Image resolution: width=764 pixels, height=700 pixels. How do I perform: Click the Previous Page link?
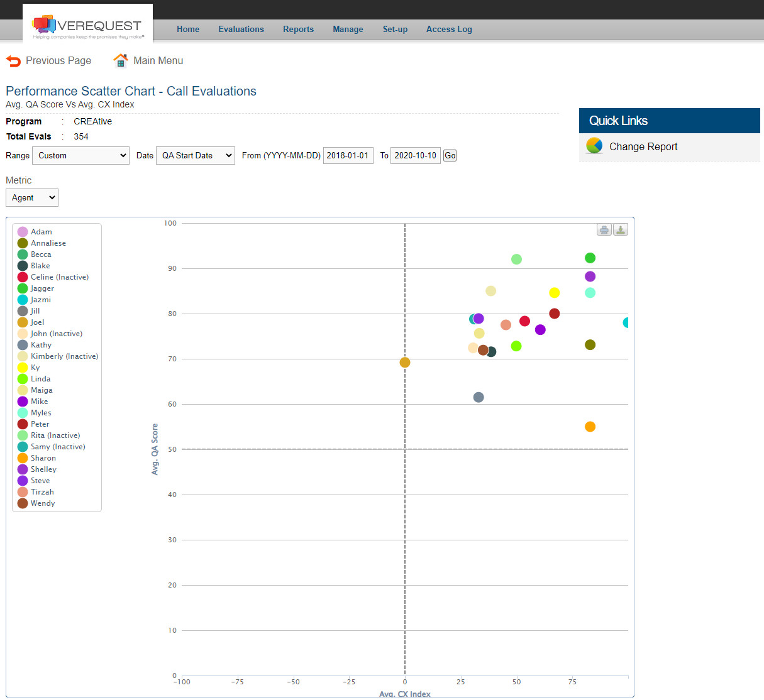point(58,60)
